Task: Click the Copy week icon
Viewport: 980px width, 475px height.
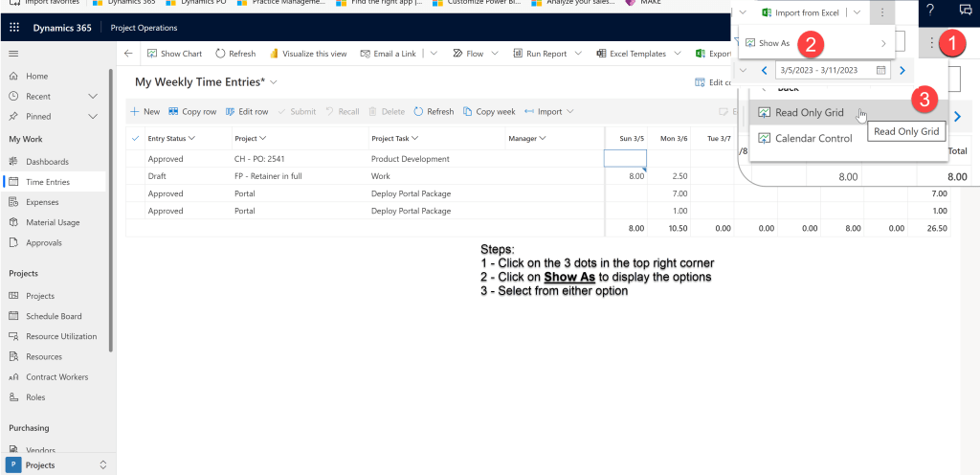Action: (x=467, y=111)
